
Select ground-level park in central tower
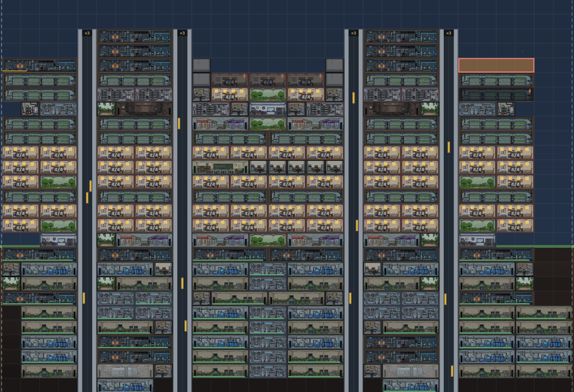268,240
